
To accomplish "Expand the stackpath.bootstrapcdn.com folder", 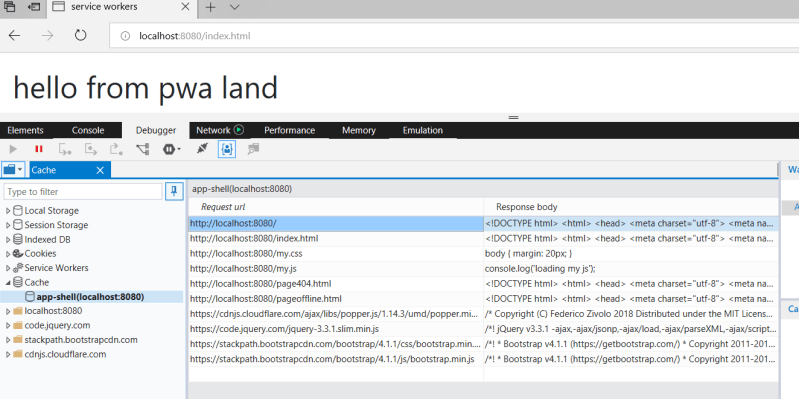I will 8,339.
